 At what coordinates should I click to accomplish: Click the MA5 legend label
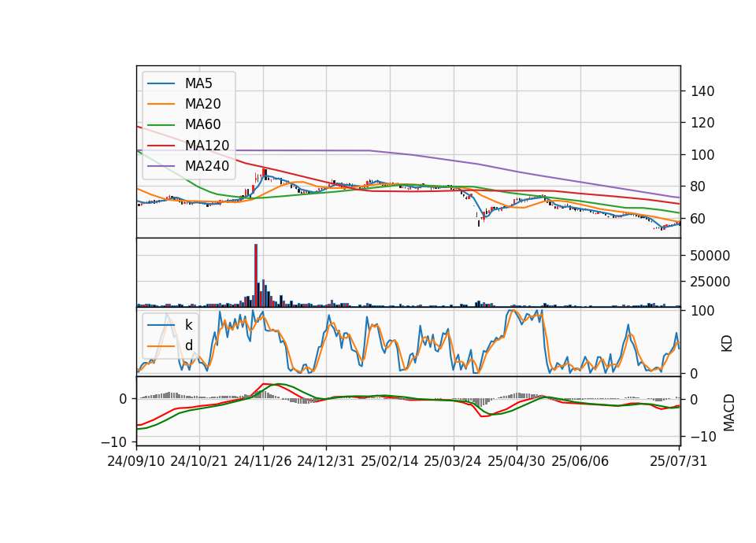click(198, 83)
